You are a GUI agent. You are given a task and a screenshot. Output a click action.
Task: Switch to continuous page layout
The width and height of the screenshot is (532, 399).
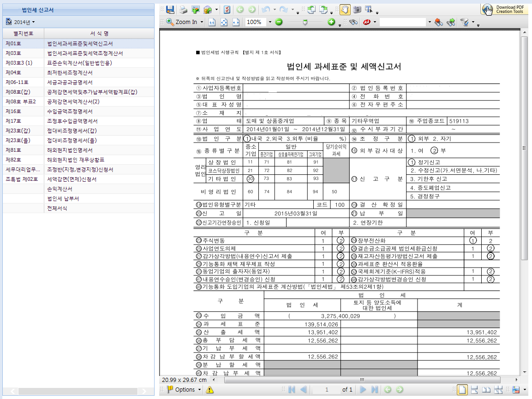[474, 390]
